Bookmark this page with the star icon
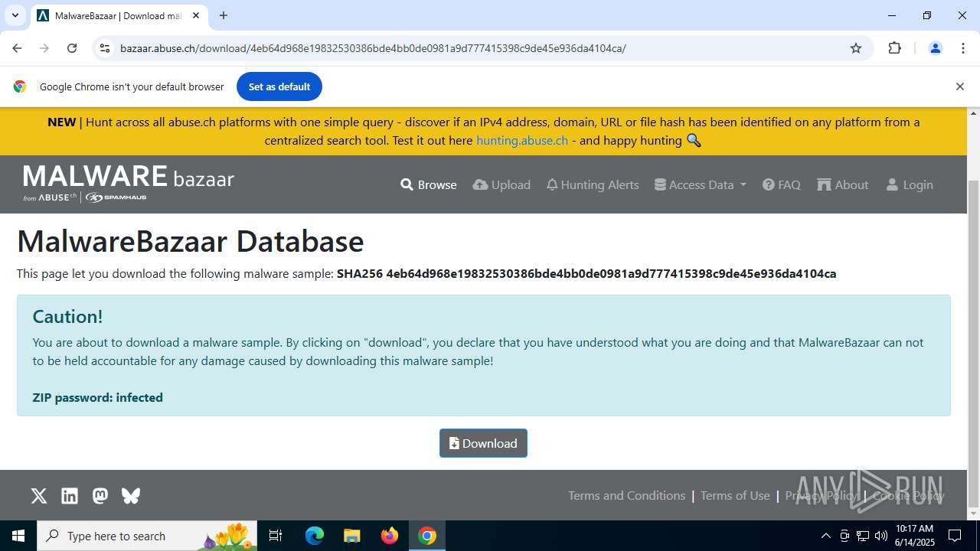This screenshot has width=980, height=551. [856, 48]
